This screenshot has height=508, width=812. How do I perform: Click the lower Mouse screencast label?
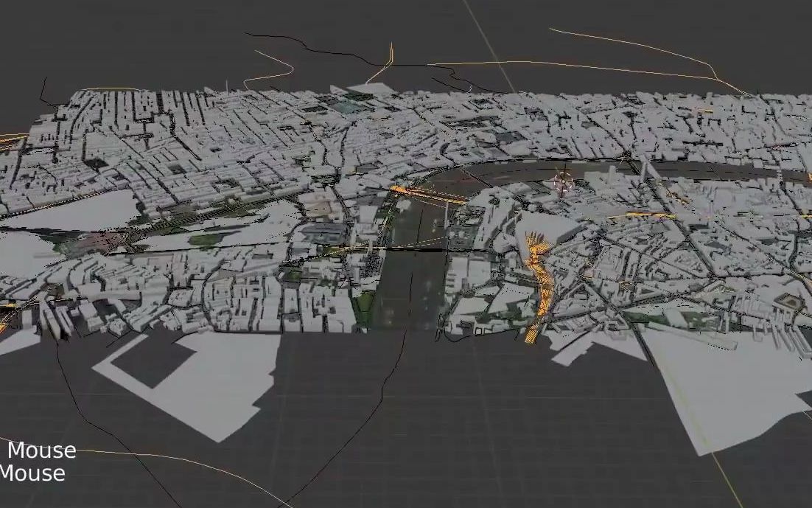point(32,473)
